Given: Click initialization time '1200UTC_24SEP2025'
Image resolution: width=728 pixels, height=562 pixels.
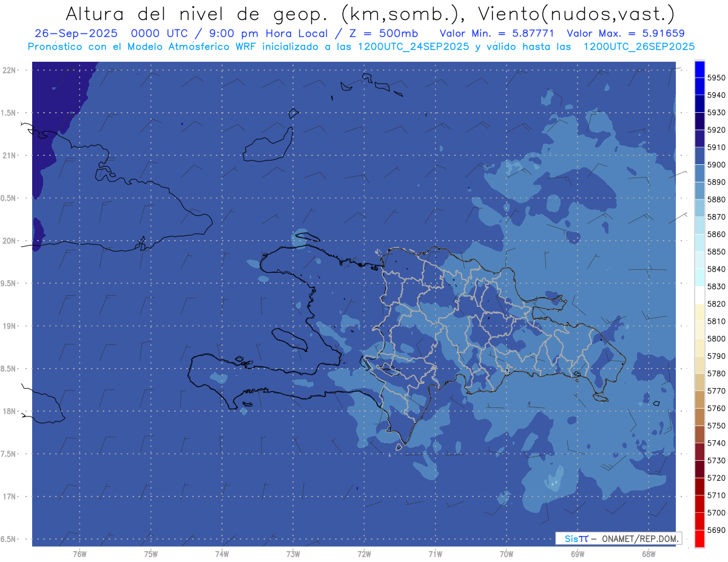Looking at the screenshot, I should pos(414,46).
